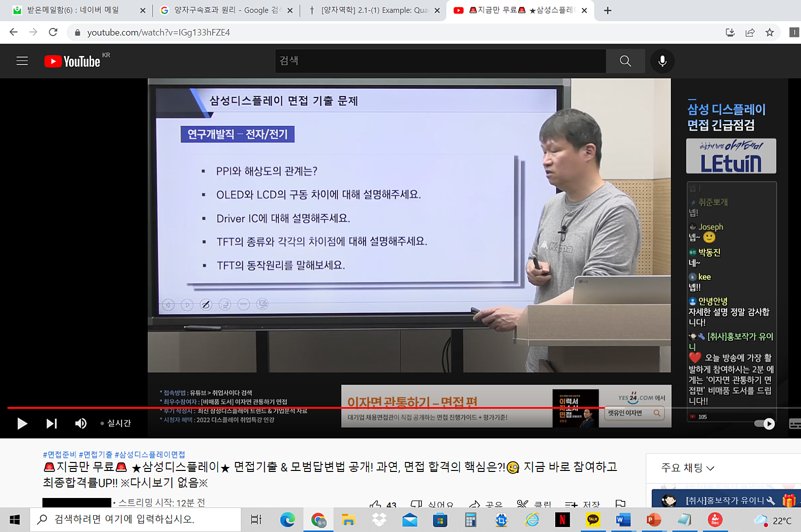
Task: Toggle subtitles with the captions button
Action: (794, 424)
